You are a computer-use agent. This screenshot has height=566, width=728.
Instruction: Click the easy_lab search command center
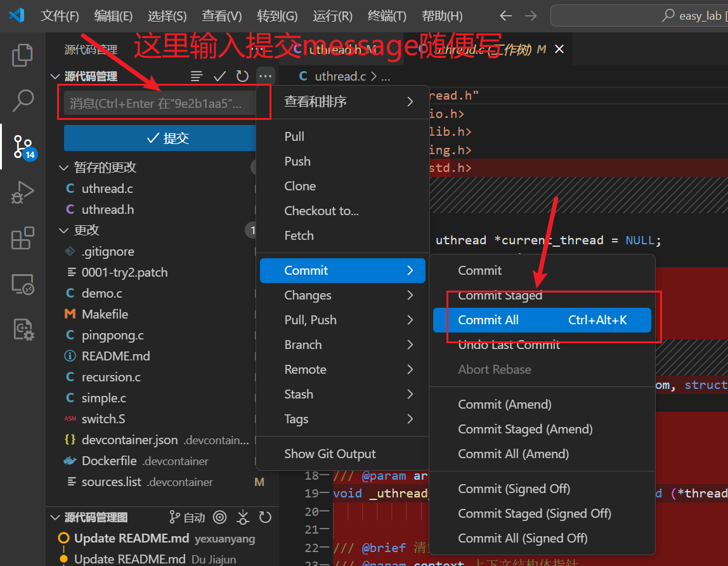click(x=640, y=16)
